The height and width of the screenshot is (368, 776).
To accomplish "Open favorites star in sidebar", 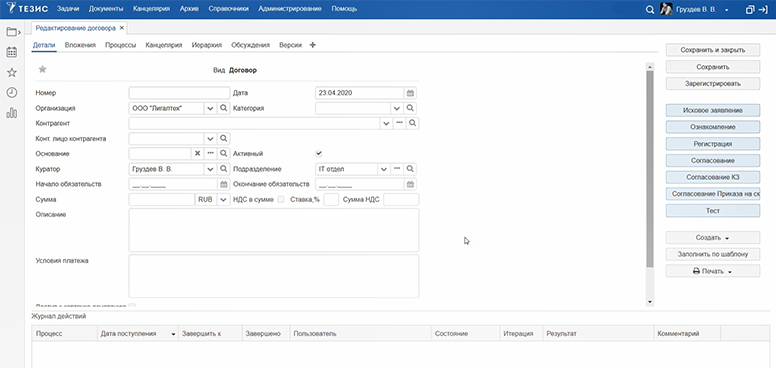I will point(11,73).
